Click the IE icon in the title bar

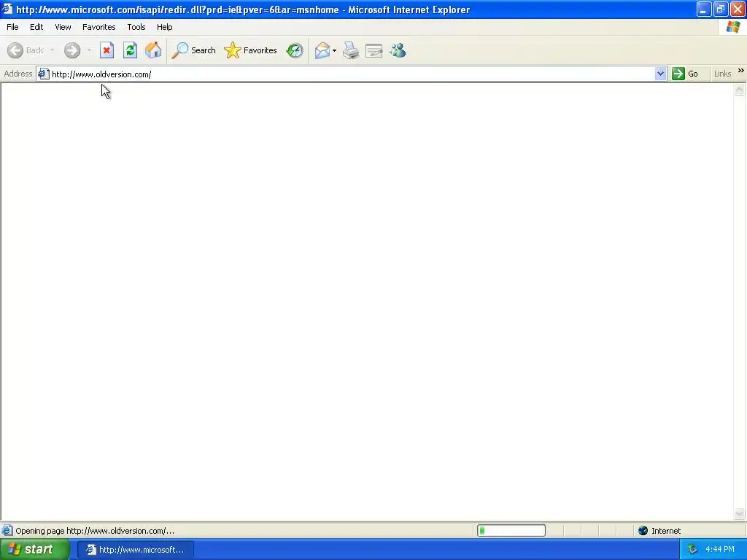point(7,9)
